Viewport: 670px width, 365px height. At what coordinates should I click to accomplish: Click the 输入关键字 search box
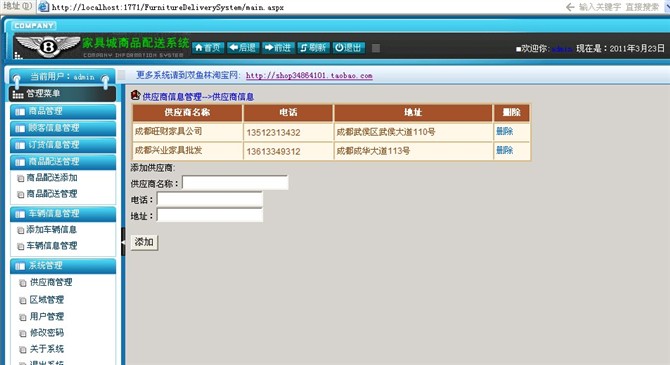pos(619,7)
